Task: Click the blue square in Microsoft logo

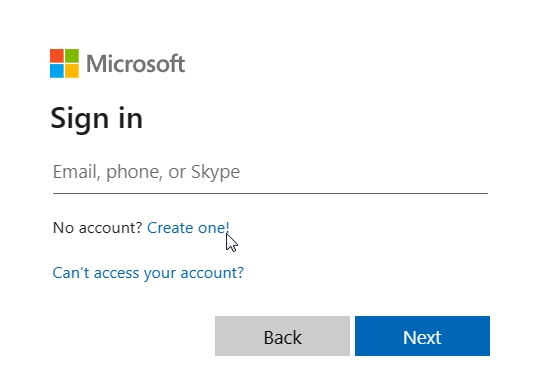Action: tap(57, 71)
